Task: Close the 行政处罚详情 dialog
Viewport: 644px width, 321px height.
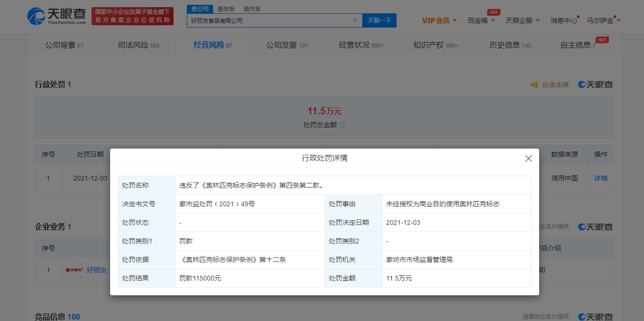Action: (528, 159)
